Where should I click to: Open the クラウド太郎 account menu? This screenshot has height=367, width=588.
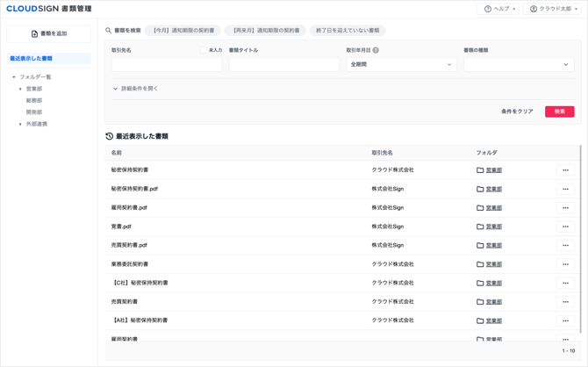[x=552, y=9]
